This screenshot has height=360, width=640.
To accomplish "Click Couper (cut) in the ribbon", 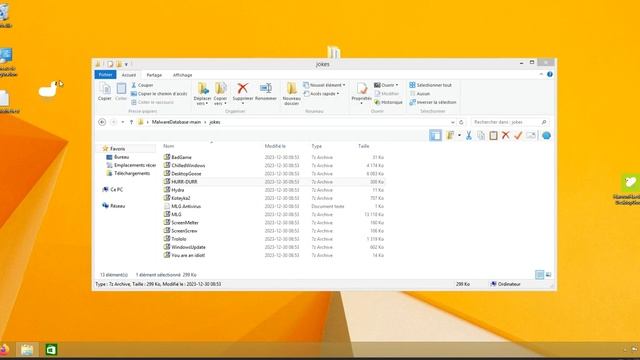I will click(x=142, y=85).
